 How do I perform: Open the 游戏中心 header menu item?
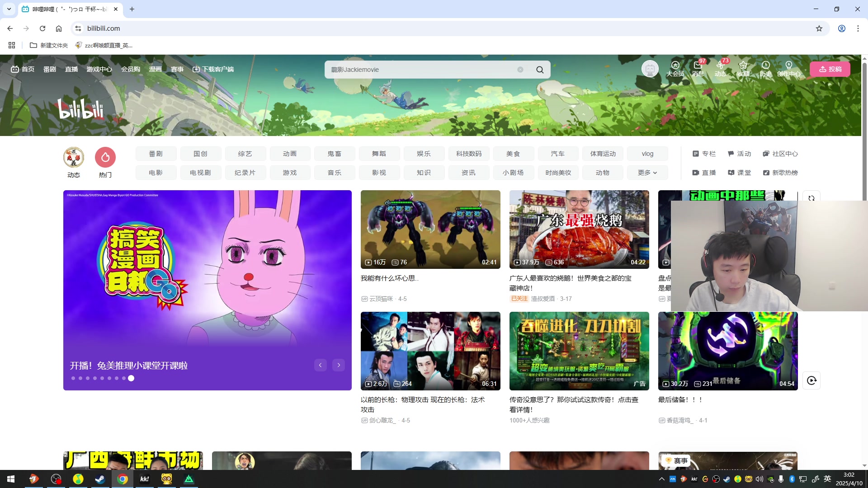pyautogui.click(x=99, y=69)
